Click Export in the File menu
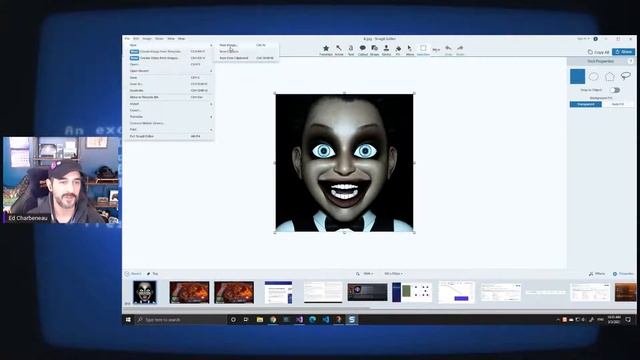The image size is (640, 360). point(169,111)
